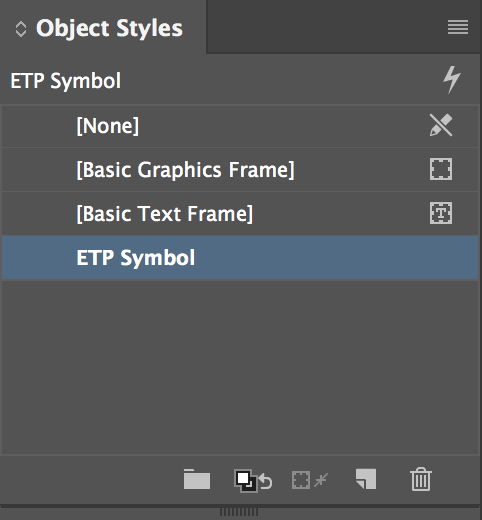Open the Object Styles panel menu
This screenshot has width=482, height=520.
[x=458, y=27]
